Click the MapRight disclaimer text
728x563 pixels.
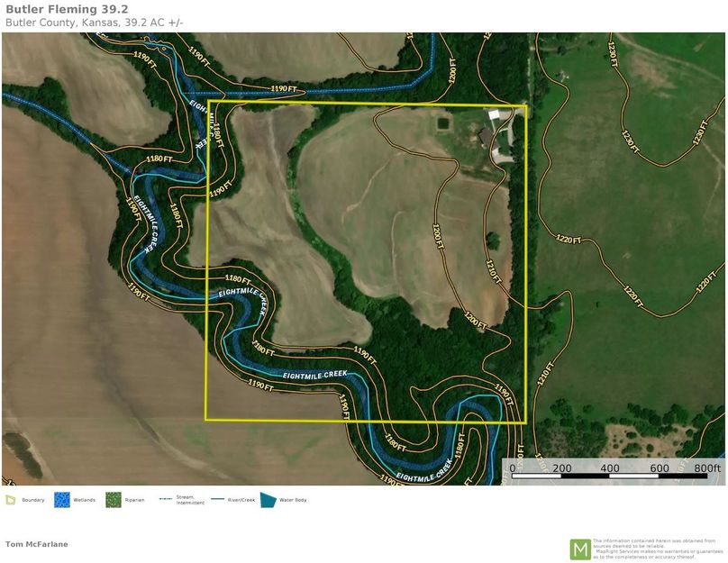tap(652, 549)
